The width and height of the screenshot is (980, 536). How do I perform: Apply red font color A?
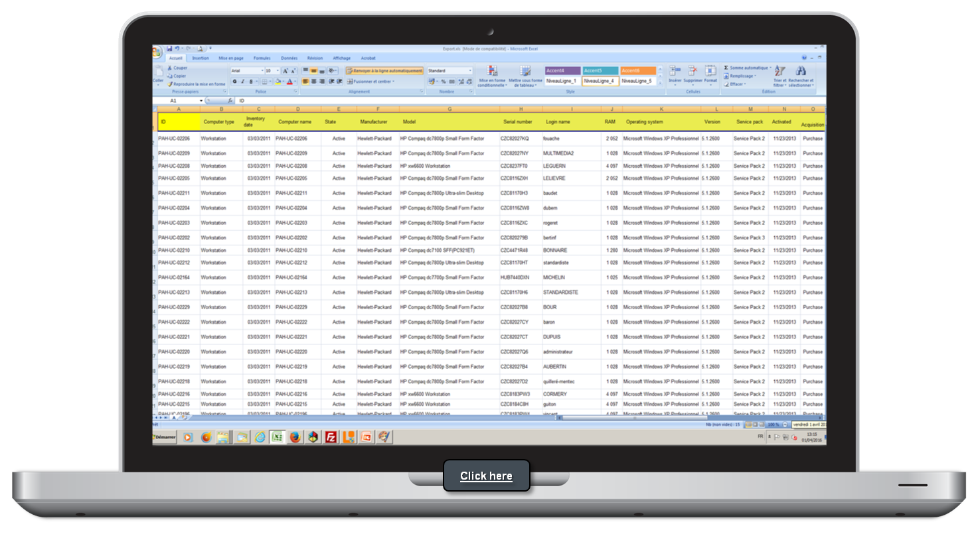pyautogui.click(x=289, y=82)
